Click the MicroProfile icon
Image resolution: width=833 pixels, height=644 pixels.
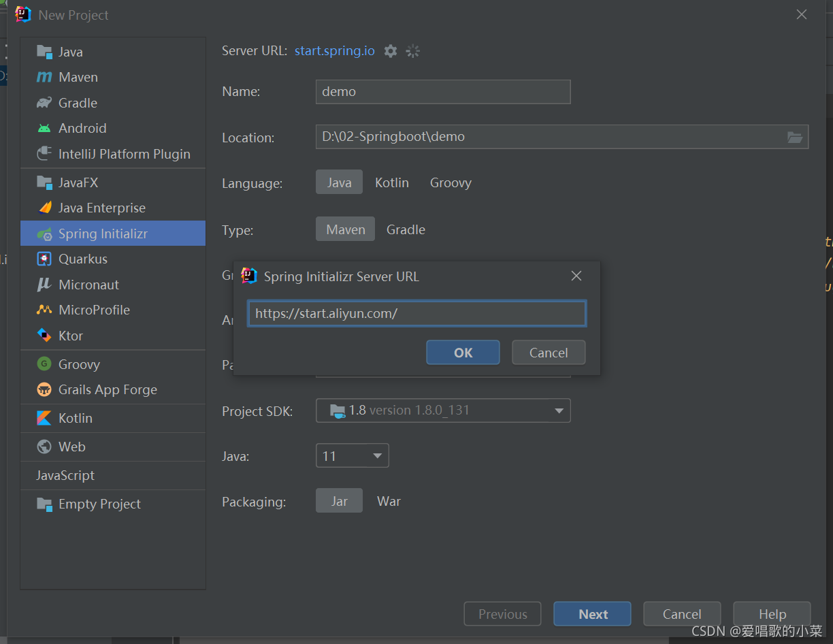click(44, 310)
